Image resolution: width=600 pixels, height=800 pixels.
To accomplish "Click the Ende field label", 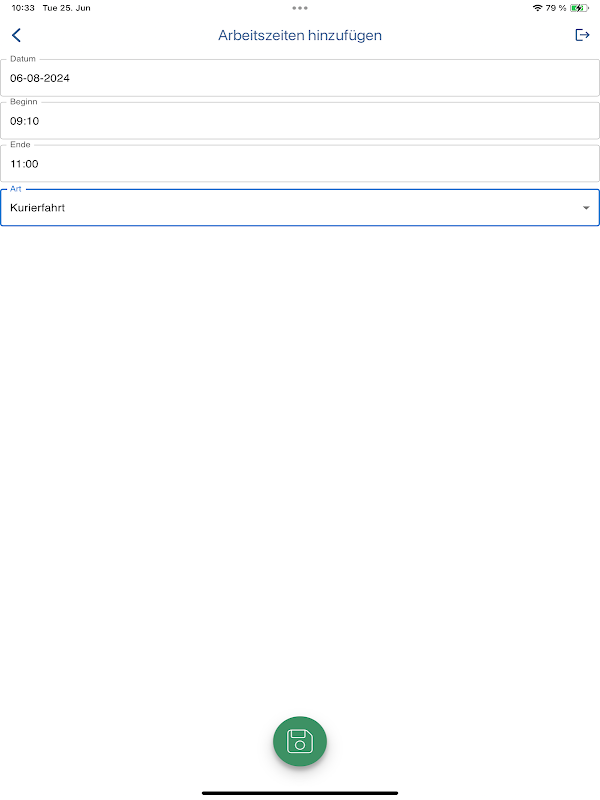I will point(21,145).
